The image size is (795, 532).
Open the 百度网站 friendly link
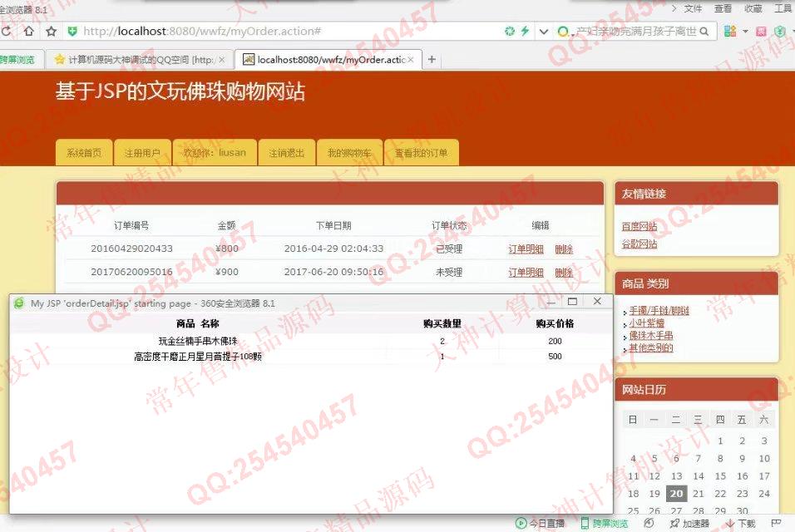(639, 226)
